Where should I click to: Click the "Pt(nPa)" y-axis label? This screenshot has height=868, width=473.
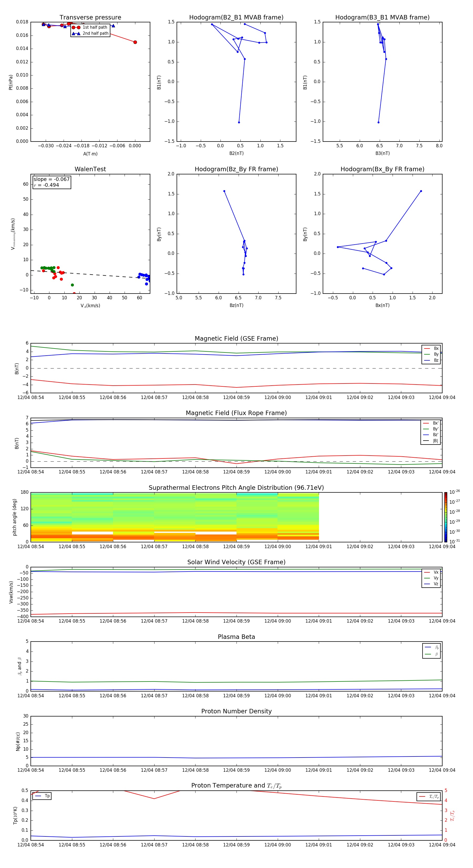click(x=11, y=82)
